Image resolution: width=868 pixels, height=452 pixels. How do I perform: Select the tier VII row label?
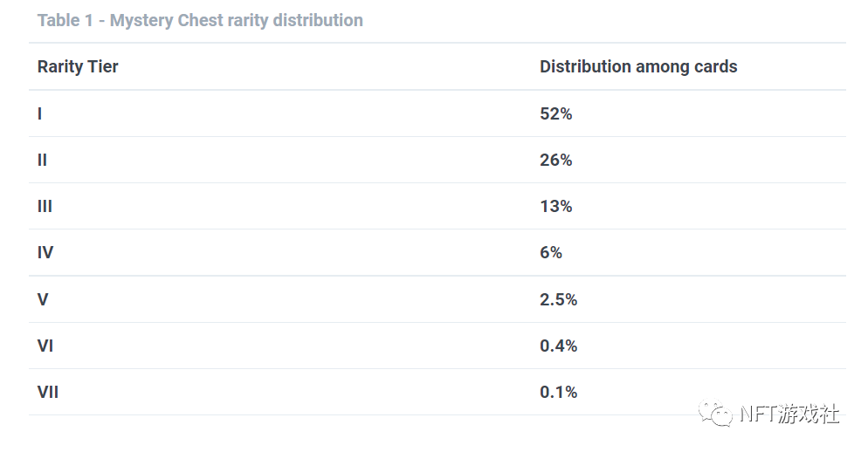(48, 393)
